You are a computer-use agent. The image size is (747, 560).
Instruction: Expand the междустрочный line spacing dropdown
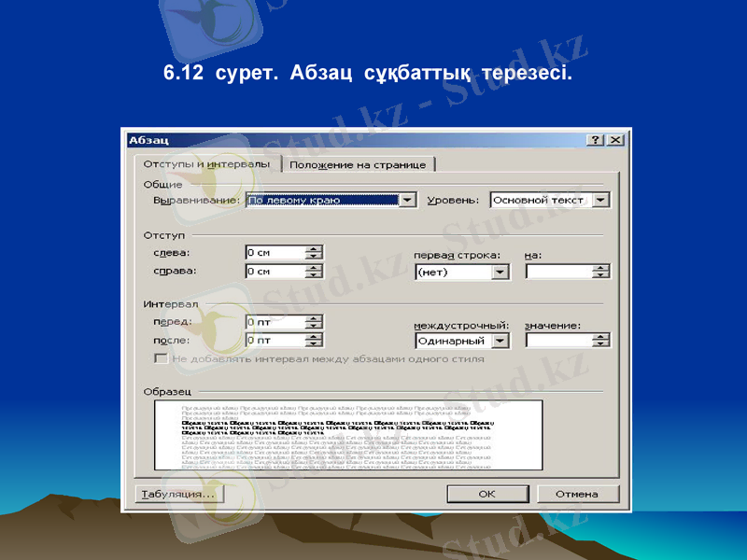500,341
